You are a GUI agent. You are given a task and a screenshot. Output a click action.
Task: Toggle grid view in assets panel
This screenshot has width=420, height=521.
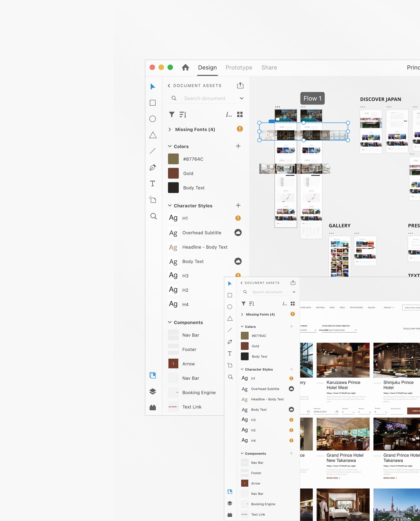(x=240, y=114)
